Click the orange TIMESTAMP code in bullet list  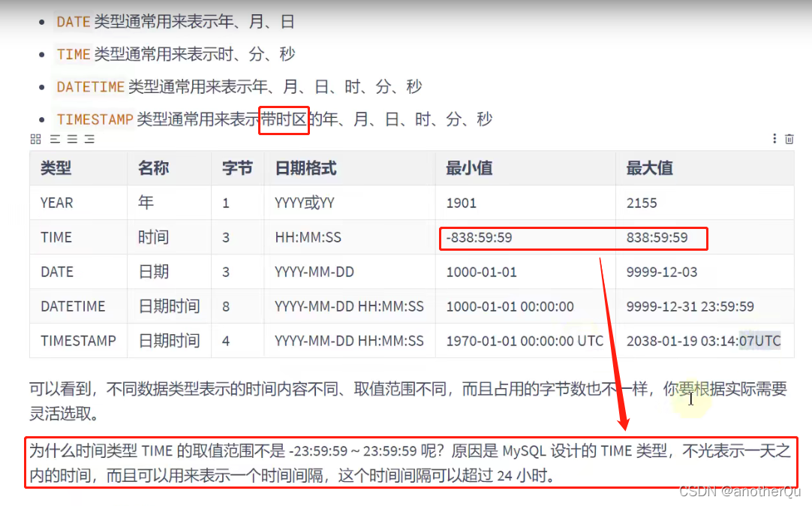click(95, 119)
